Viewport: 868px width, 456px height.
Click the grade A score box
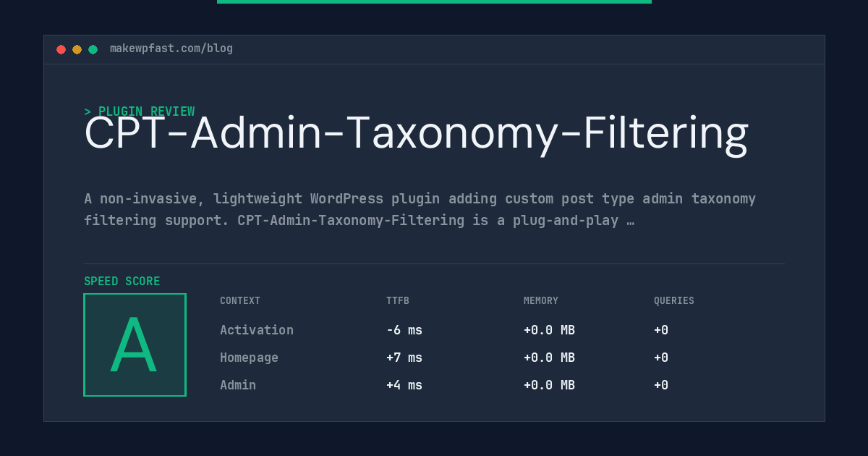135,345
